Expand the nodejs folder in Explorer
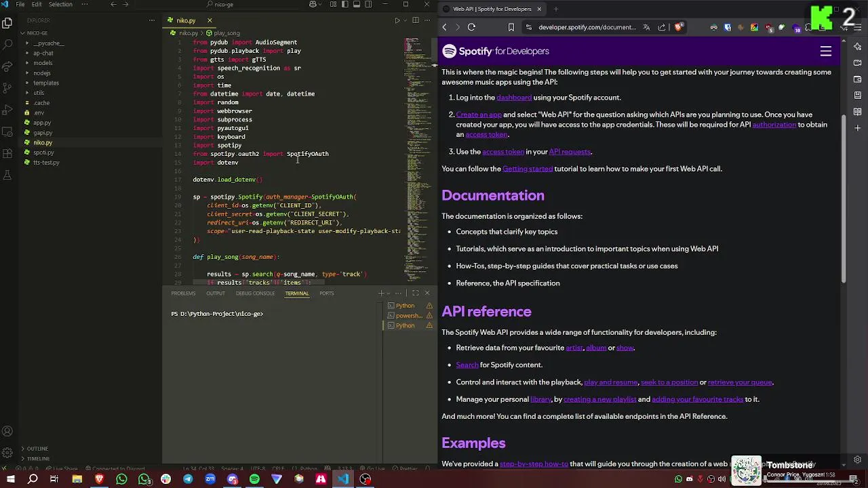The width and height of the screenshot is (868, 488). click(42, 73)
